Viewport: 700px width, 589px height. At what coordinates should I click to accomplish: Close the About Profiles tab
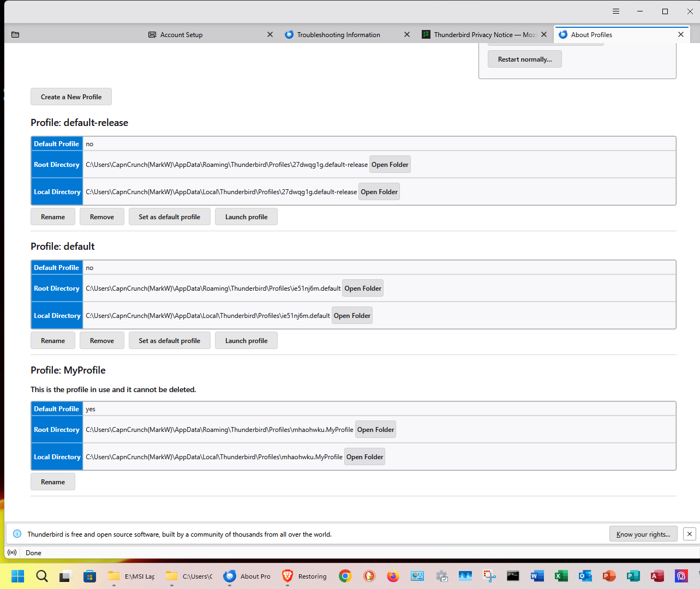click(681, 34)
